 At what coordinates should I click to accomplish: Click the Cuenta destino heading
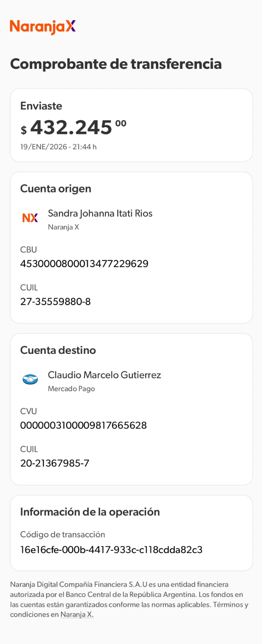58,350
